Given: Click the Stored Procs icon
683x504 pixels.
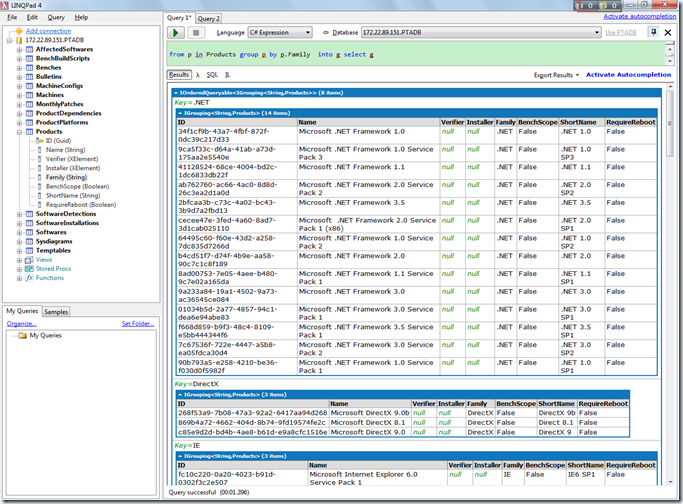Looking at the screenshot, I should (29, 269).
